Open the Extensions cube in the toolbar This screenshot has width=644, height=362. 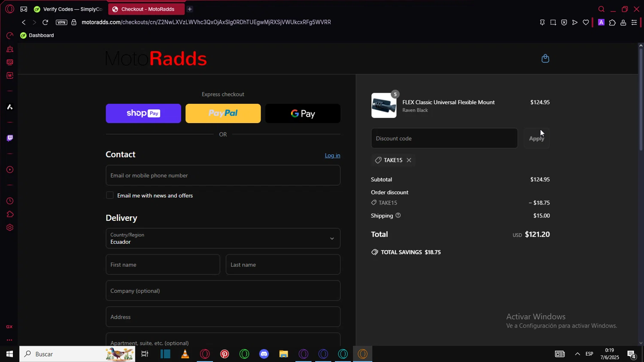point(612,22)
